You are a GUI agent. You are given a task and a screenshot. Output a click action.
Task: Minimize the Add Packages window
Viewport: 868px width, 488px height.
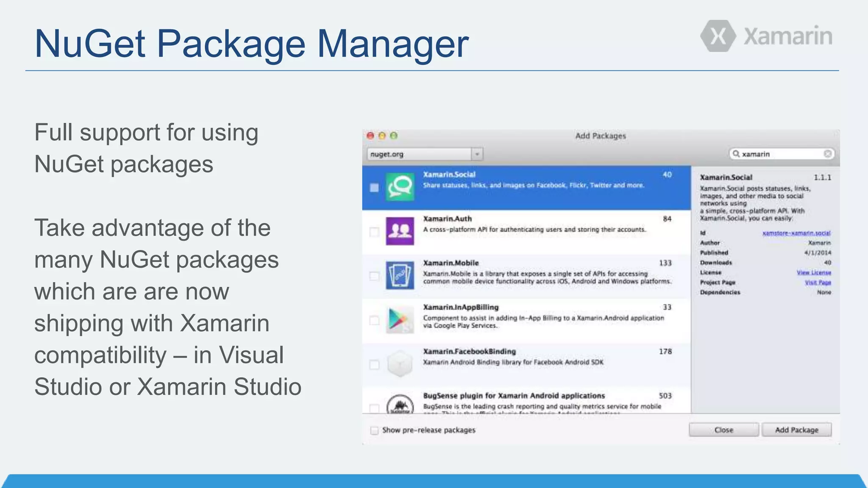[x=382, y=136]
